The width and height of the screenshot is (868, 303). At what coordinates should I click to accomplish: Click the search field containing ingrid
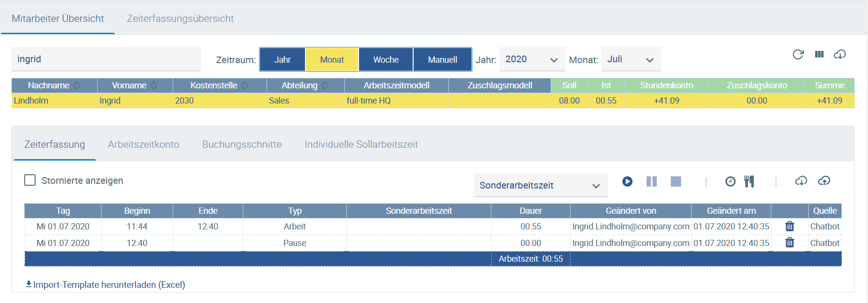point(106,59)
